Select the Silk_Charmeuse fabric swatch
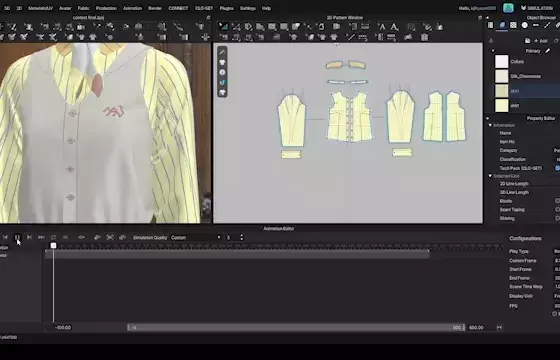 pos(501,76)
